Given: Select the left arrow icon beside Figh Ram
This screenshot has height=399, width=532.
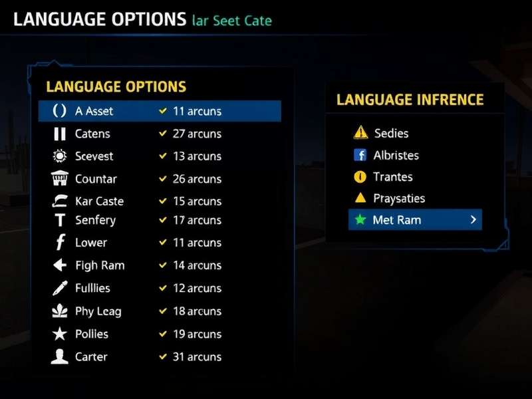Looking at the screenshot, I should [x=59, y=265].
